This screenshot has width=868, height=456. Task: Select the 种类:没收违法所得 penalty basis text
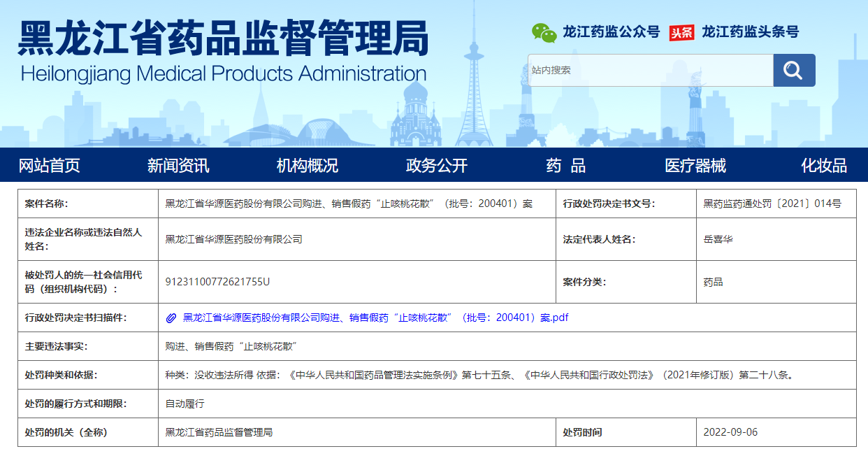tap(479, 375)
